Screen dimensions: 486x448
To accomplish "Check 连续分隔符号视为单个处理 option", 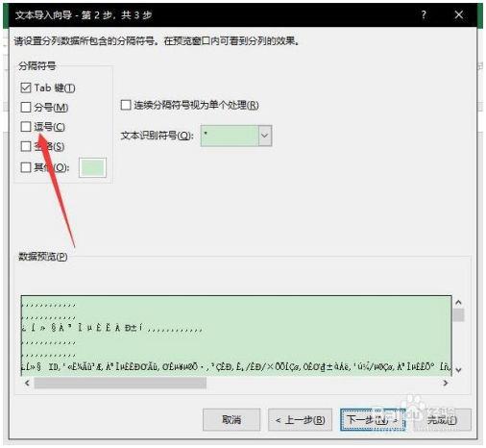I will (126, 105).
